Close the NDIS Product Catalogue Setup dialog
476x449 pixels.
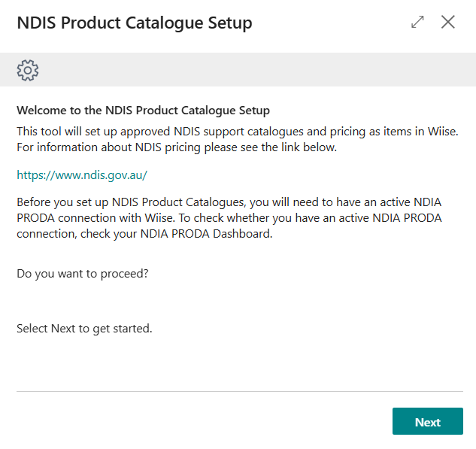click(x=447, y=22)
